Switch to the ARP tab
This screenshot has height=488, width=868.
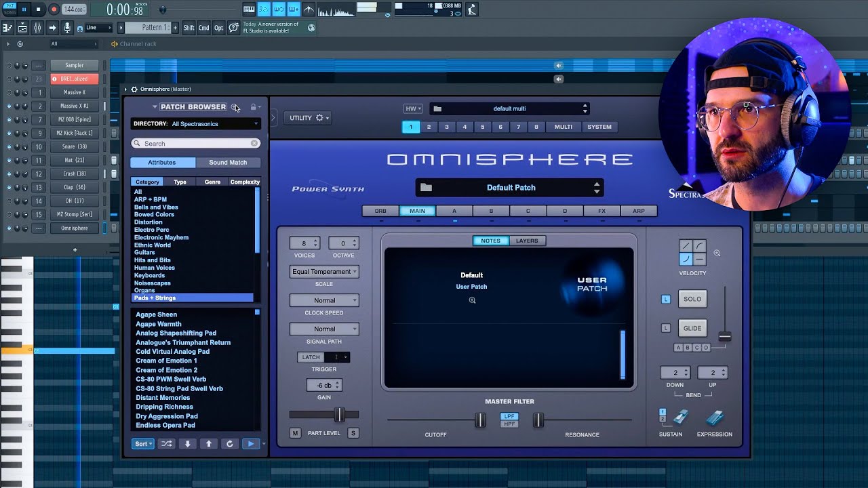tap(639, 211)
